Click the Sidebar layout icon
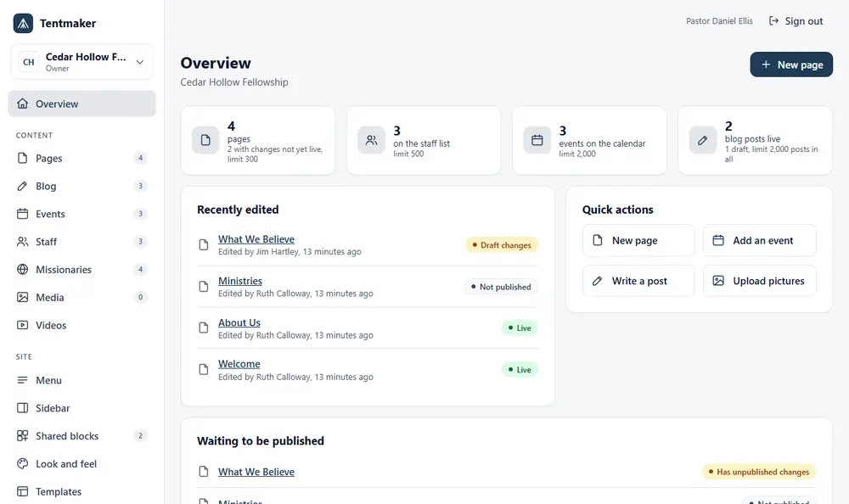 click(22, 408)
